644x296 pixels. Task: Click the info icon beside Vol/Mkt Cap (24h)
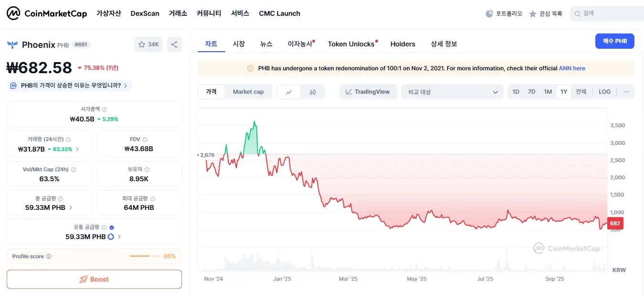point(73,170)
